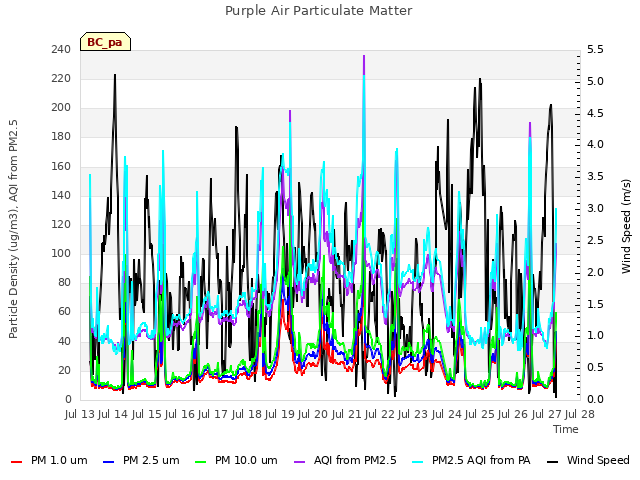Viewport: 640px width, 480px height.
Task: Click the 240 left axis tick label
Action: click(x=61, y=50)
